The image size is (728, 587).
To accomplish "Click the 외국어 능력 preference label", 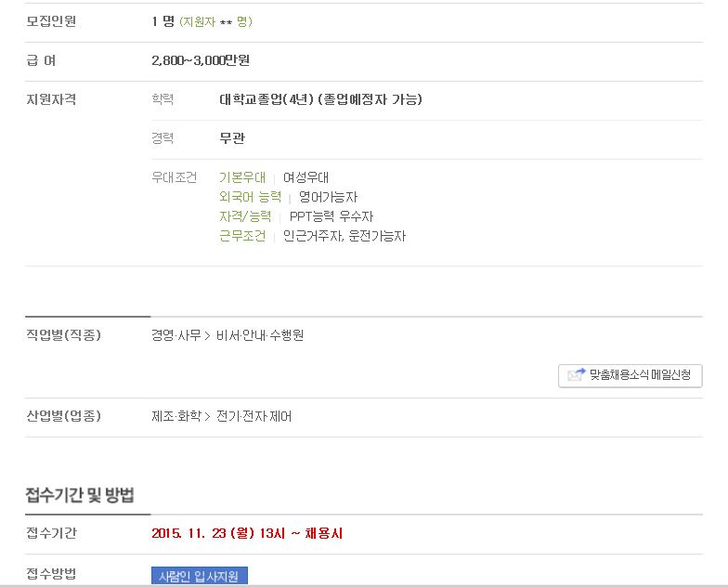I will [x=251, y=197].
